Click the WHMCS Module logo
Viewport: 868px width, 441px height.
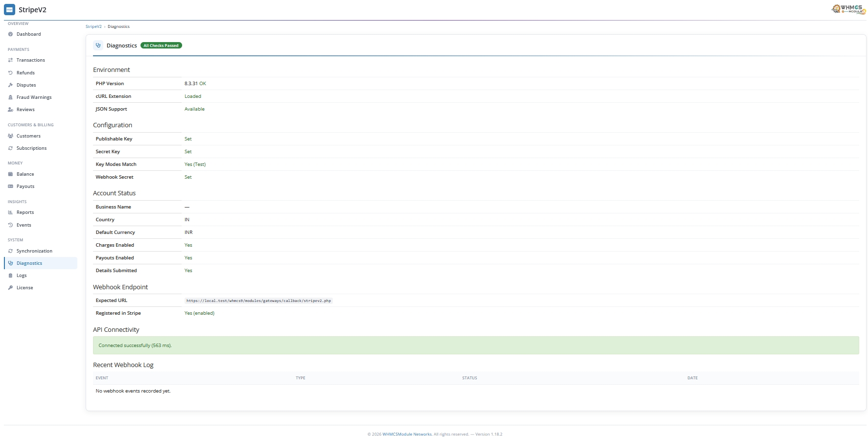coord(848,9)
